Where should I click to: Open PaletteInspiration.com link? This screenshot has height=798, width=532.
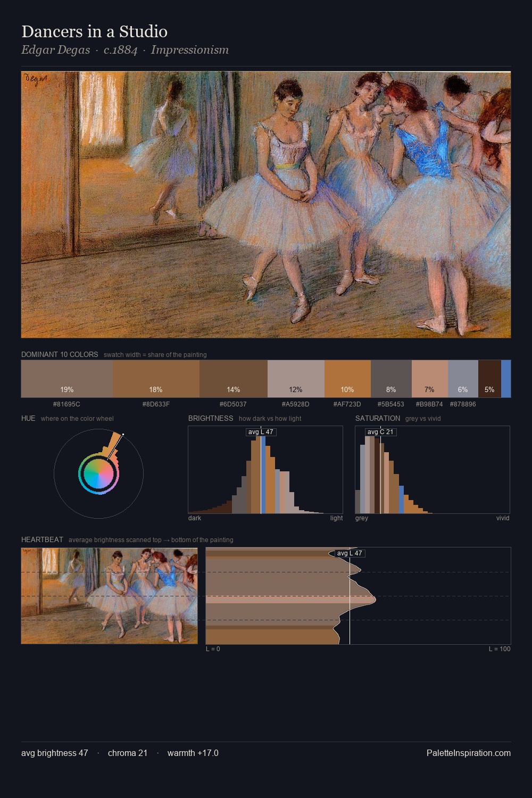pyautogui.click(x=469, y=753)
